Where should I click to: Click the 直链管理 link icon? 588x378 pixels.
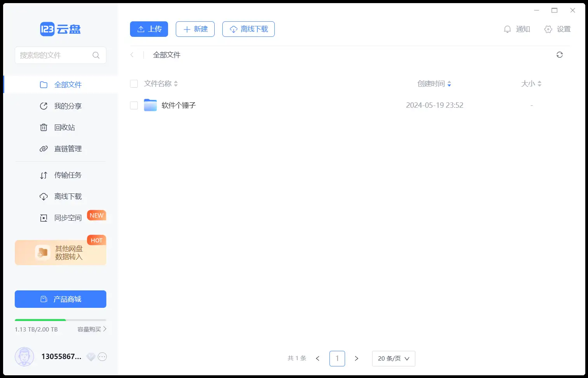[x=44, y=148]
